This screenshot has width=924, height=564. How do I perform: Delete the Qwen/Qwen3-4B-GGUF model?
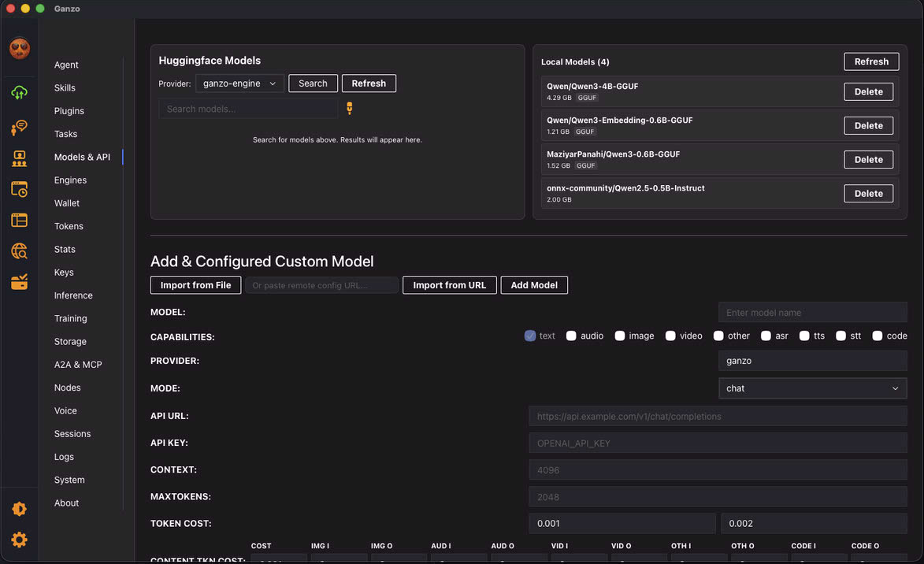click(869, 91)
